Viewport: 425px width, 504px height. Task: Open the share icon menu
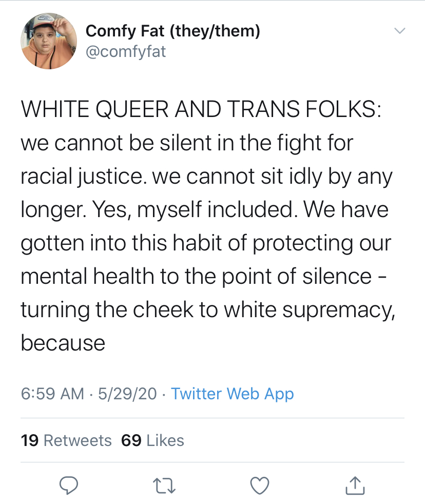[x=355, y=486]
